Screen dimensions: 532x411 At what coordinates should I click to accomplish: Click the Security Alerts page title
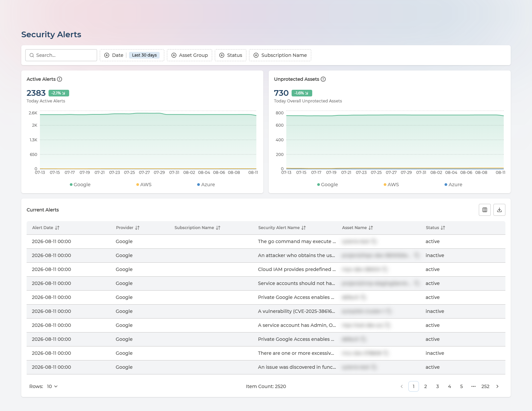(51, 35)
